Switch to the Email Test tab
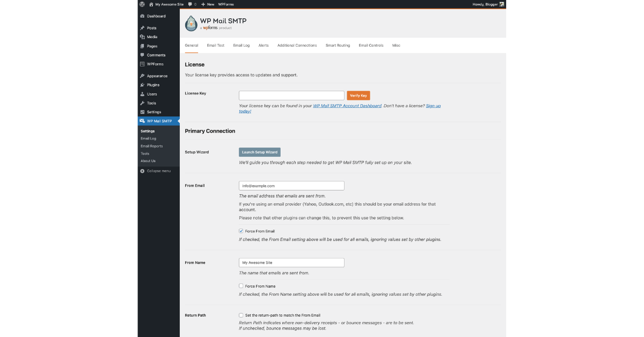This screenshot has width=644, height=337. tap(215, 45)
